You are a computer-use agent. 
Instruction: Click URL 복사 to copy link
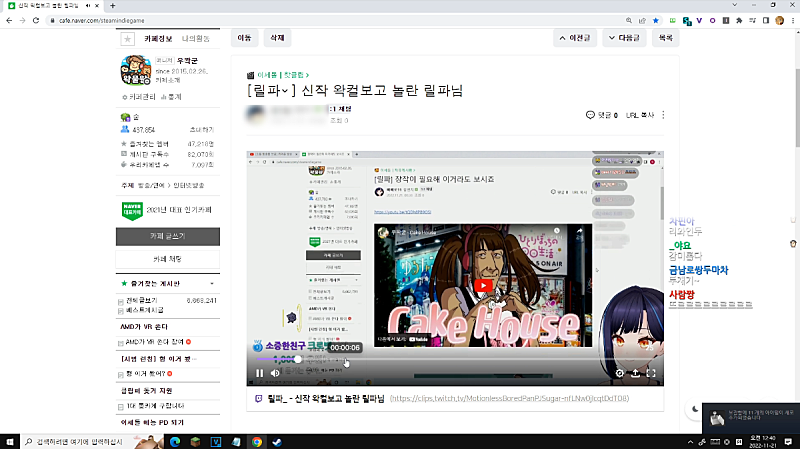pos(640,115)
